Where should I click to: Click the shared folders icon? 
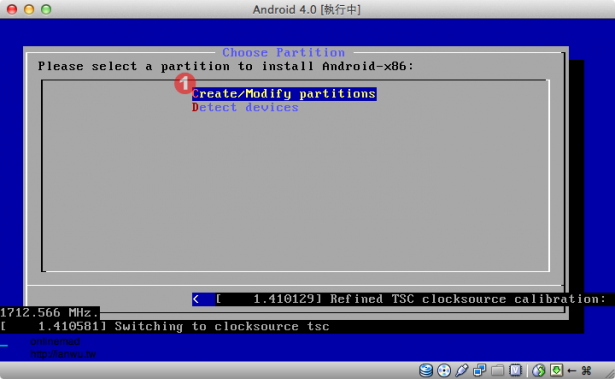click(x=497, y=370)
